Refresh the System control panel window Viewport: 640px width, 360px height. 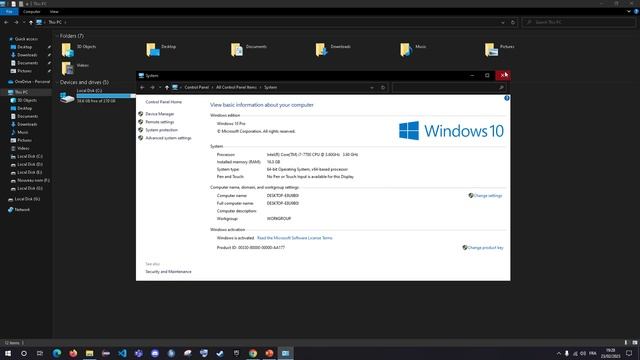383,87
